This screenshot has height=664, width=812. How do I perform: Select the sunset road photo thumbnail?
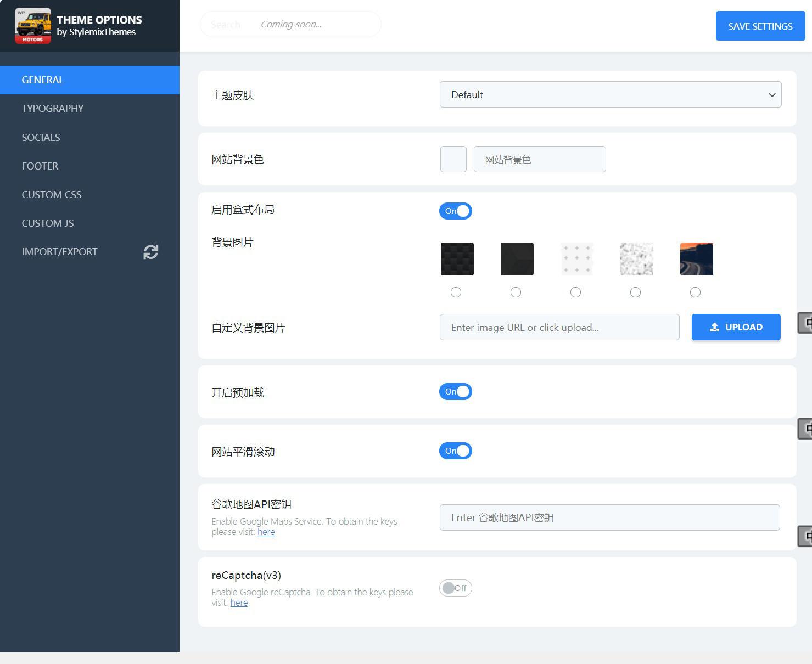(697, 259)
